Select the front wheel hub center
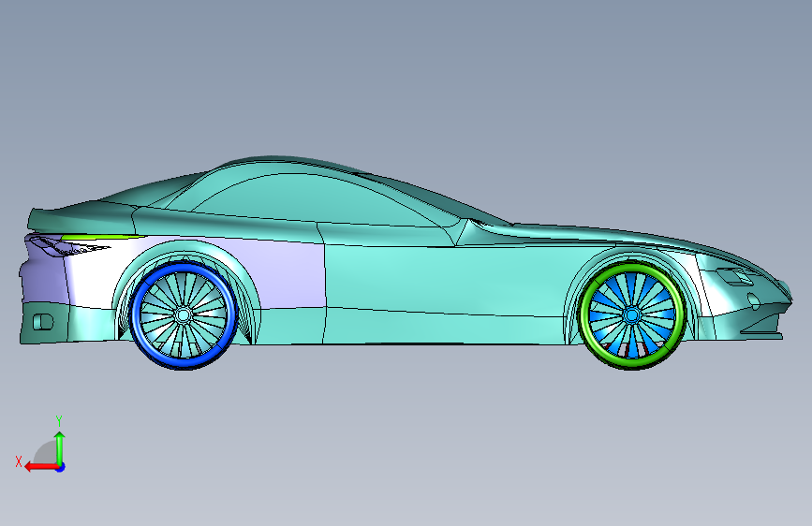 pos(631,314)
